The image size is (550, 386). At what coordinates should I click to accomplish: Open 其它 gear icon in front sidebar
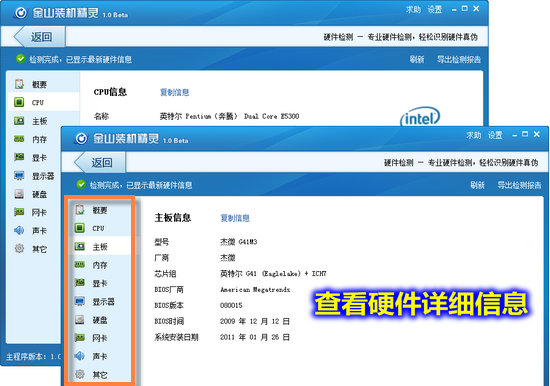[x=80, y=374]
